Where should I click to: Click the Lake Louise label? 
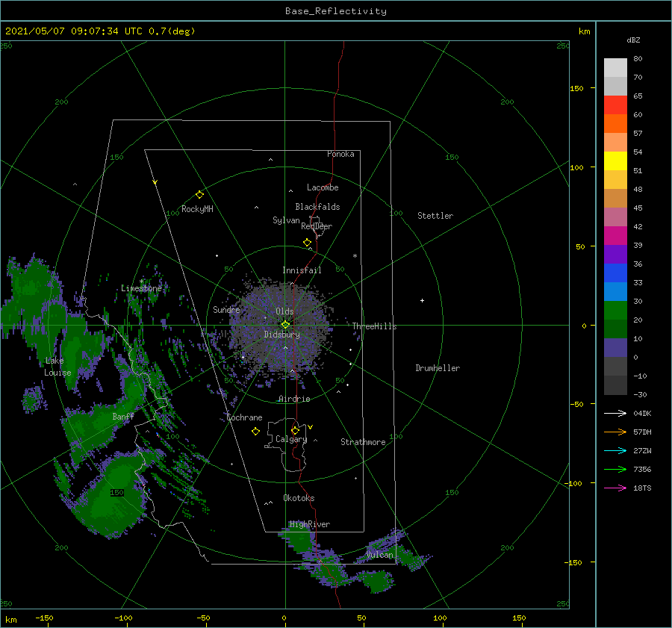pyautogui.click(x=57, y=367)
